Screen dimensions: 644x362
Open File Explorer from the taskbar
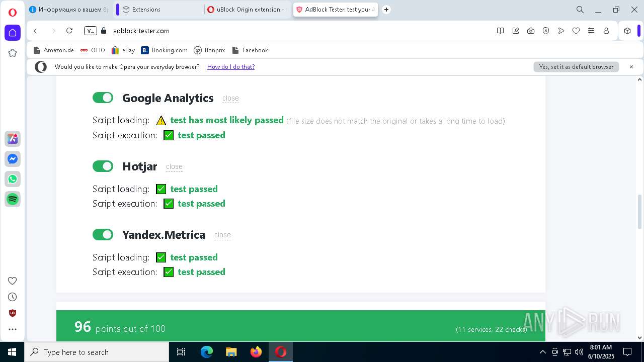tap(231, 352)
